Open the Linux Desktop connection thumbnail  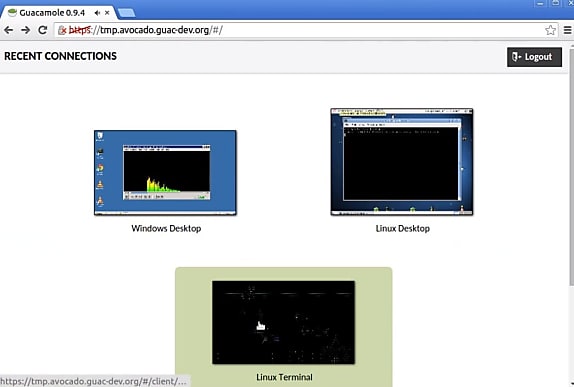402,162
